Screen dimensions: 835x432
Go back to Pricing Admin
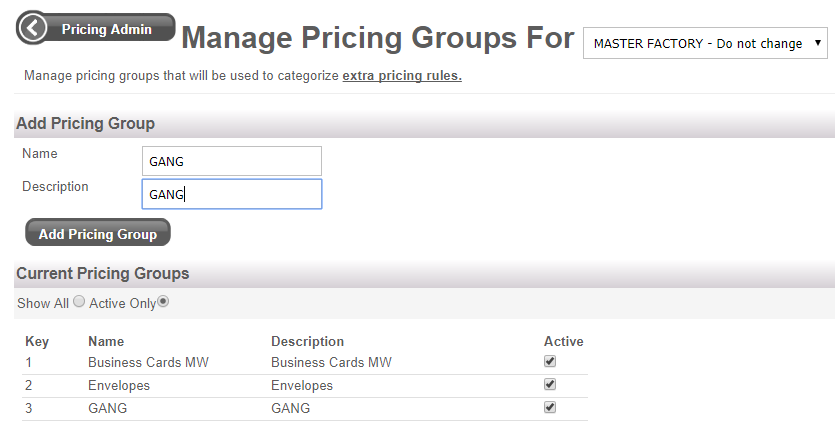tap(106, 29)
